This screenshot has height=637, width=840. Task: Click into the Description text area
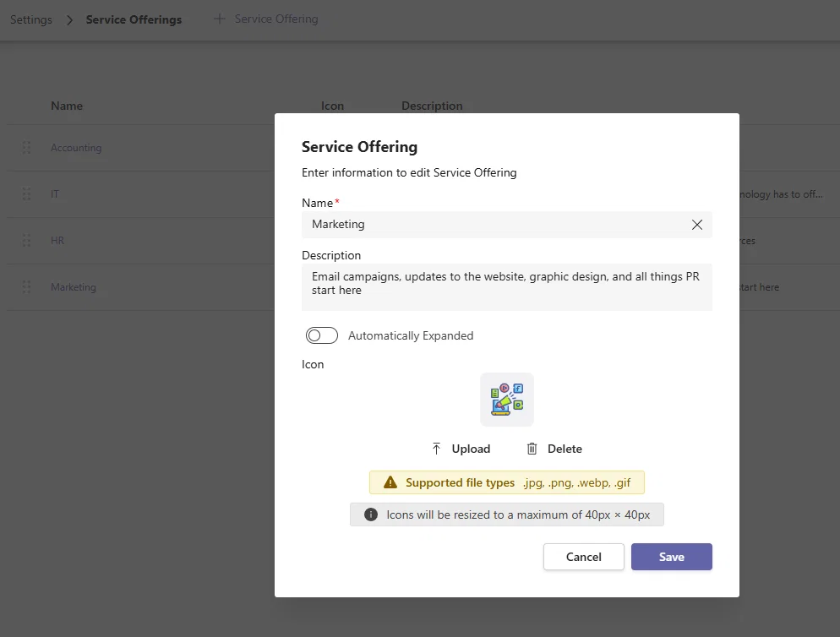tap(507, 287)
